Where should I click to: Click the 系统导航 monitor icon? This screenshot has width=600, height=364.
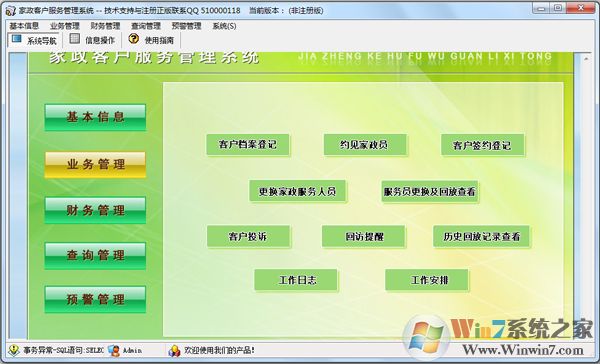[16, 39]
